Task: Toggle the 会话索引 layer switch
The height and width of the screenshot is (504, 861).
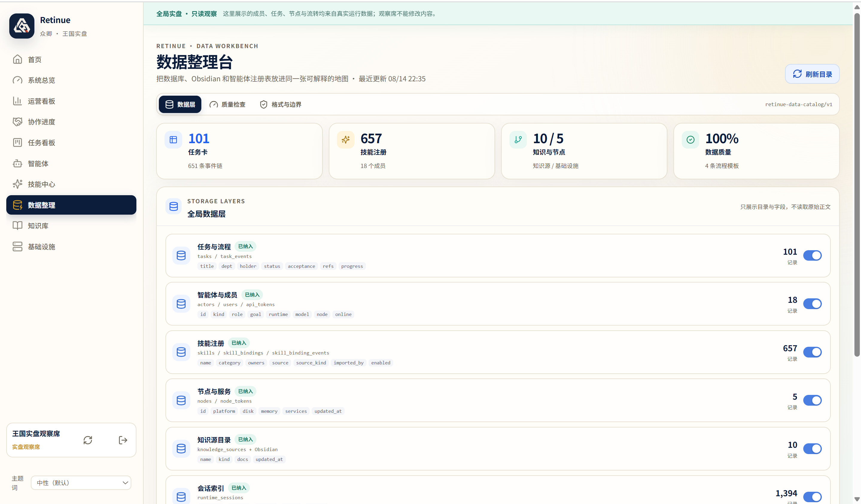Action: [x=812, y=497]
